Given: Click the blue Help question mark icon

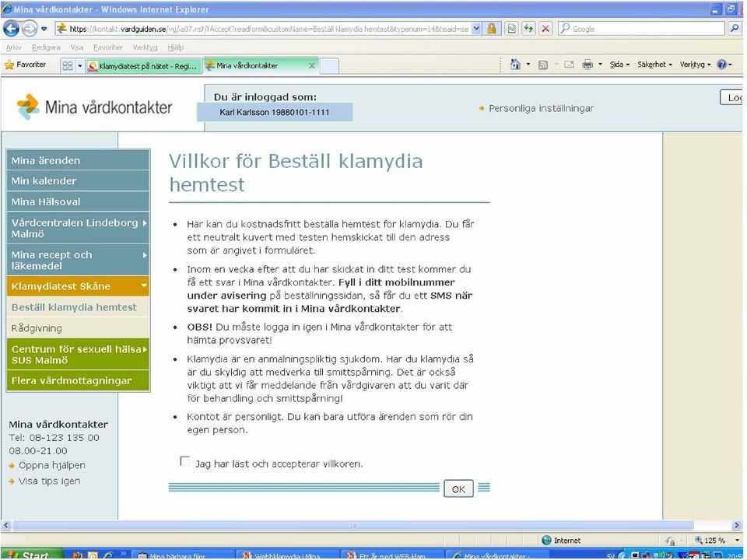Looking at the screenshot, I should pyautogui.click(x=722, y=65).
